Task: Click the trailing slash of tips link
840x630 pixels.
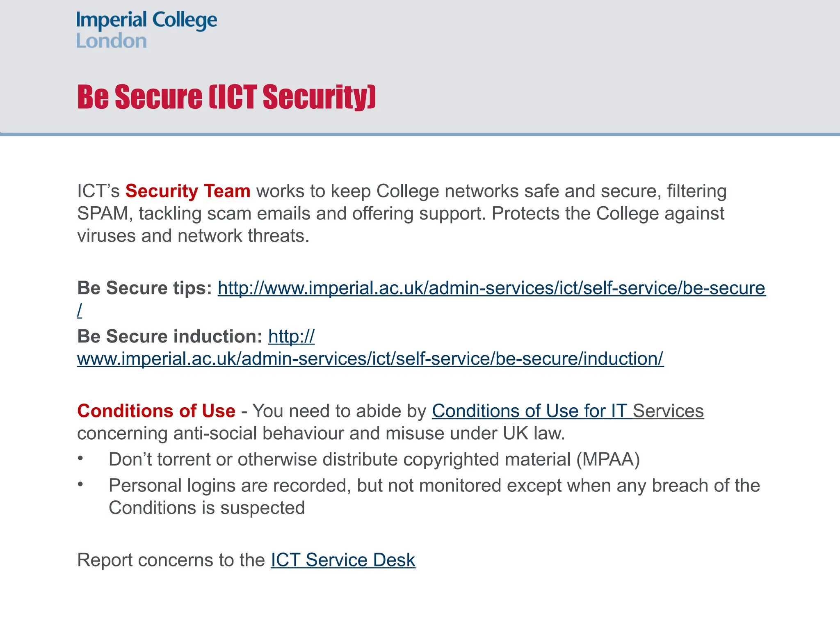Action: pyautogui.click(x=80, y=310)
